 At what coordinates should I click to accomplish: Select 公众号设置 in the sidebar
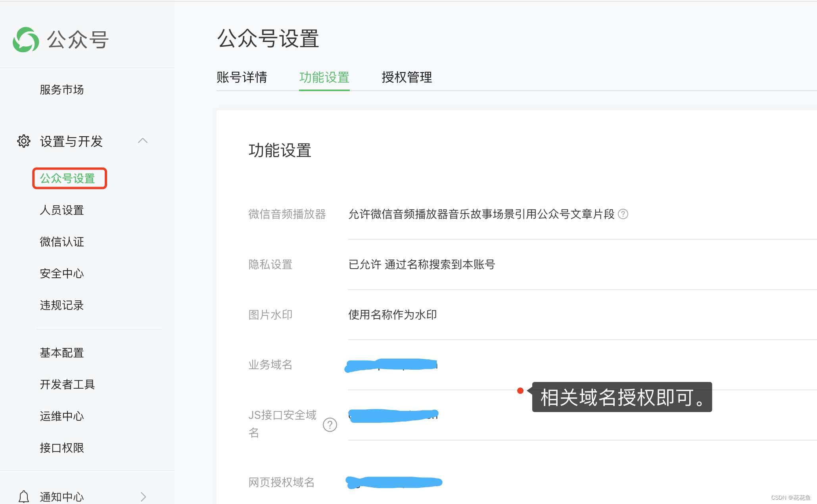pyautogui.click(x=67, y=178)
